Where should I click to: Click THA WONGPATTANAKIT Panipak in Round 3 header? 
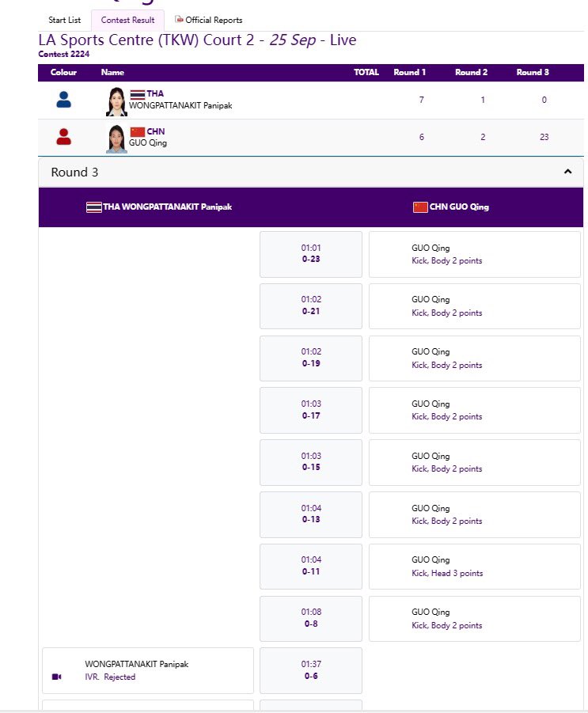click(167, 207)
